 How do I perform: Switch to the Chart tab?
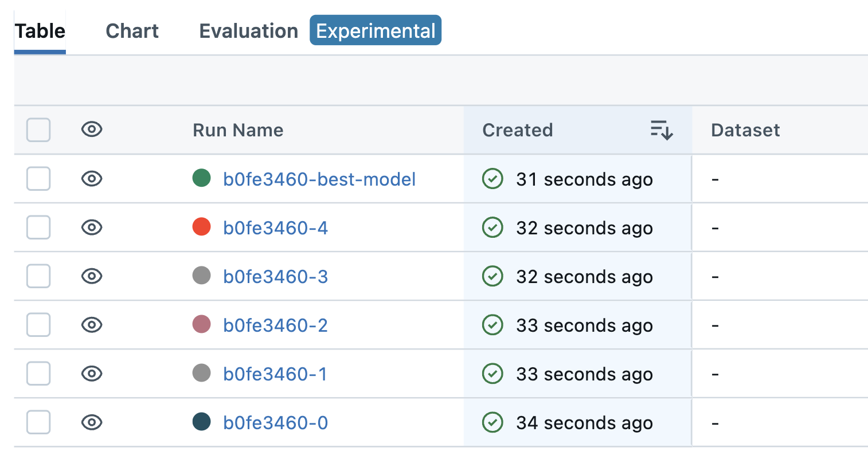[132, 31]
